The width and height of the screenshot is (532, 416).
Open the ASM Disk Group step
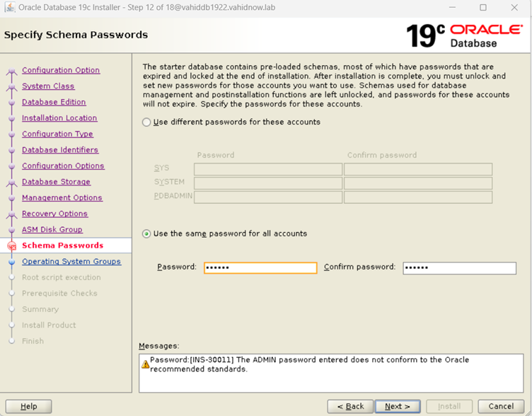52,229
